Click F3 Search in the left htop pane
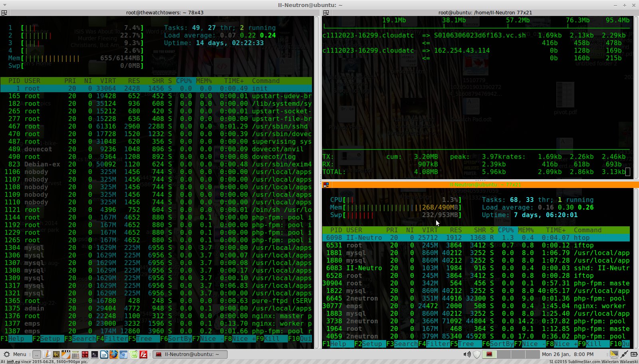Image resolution: width=639 pixels, height=364 pixels. [x=80, y=338]
